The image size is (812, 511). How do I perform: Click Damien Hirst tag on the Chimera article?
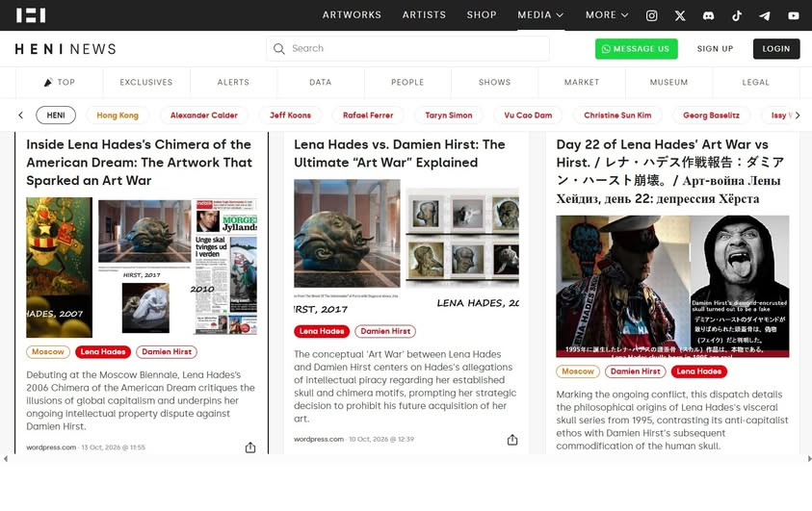tap(167, 351)
